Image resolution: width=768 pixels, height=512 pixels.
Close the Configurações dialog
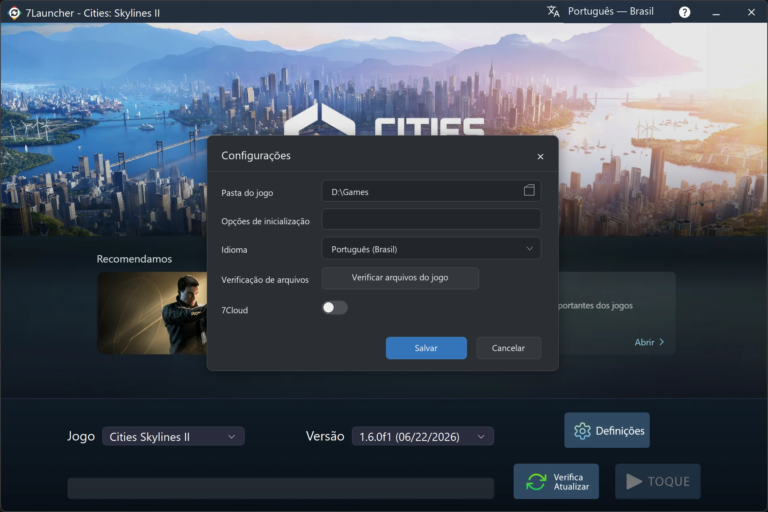540,156
